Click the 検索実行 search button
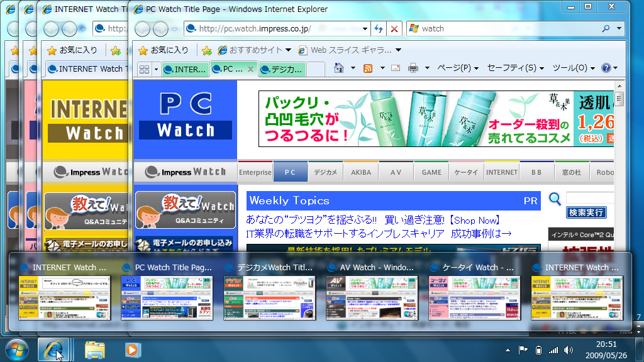Screen dimensions: 644x362 coord(586,212)
